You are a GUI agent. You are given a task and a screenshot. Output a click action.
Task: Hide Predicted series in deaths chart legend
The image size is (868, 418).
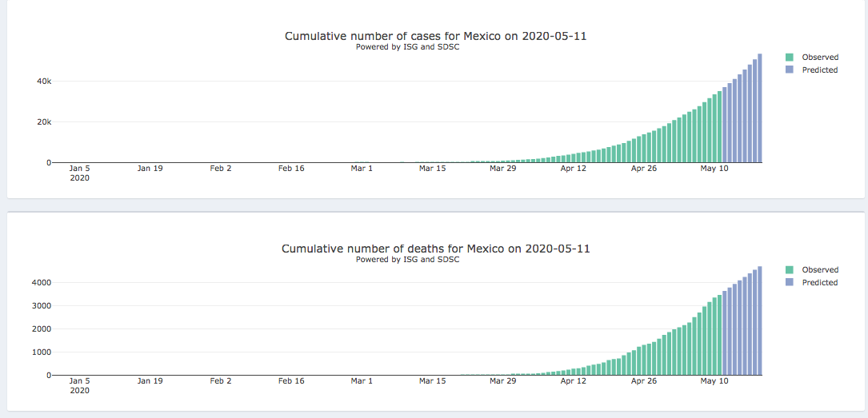(x=819, y=283)
